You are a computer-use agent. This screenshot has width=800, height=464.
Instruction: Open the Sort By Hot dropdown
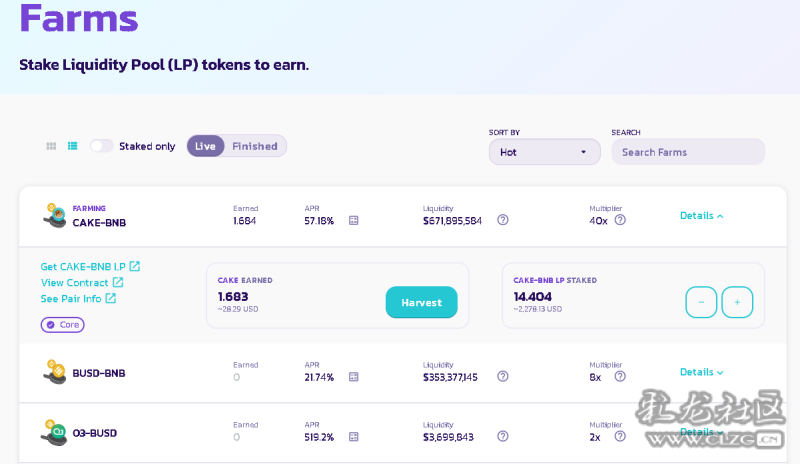click(x=544, y=152)
